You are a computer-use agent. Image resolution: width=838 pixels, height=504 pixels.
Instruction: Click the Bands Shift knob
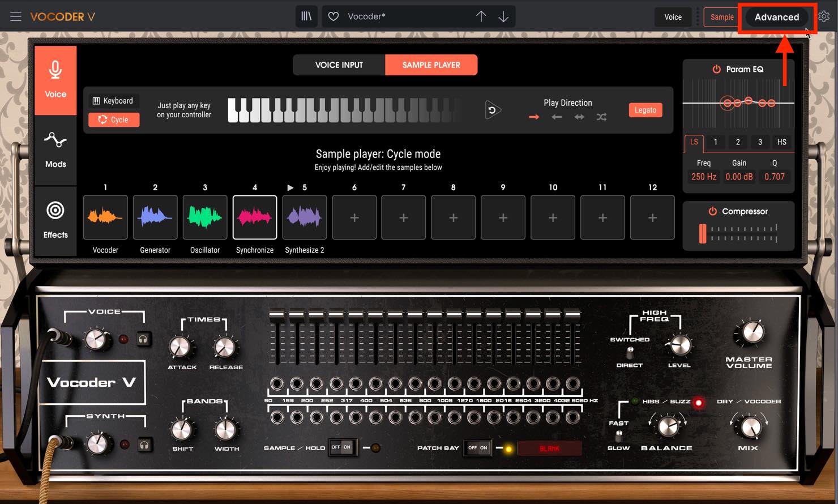(181, 430)
